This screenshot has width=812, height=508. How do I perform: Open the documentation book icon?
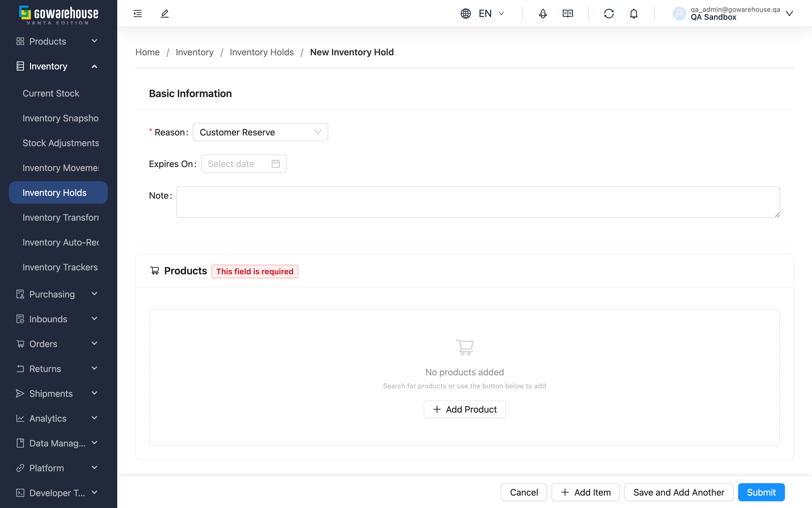tap(568, 14)
